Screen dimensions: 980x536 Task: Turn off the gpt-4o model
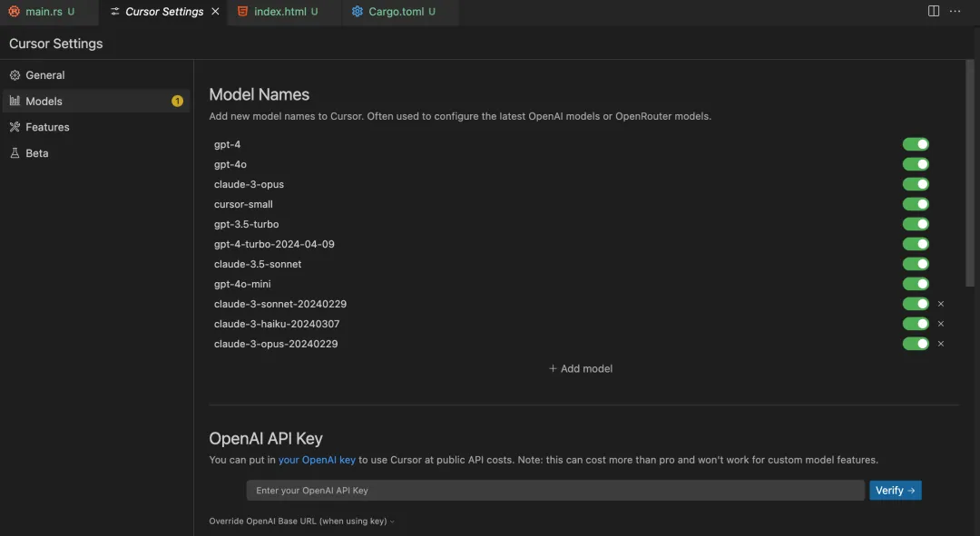point(916,164)
